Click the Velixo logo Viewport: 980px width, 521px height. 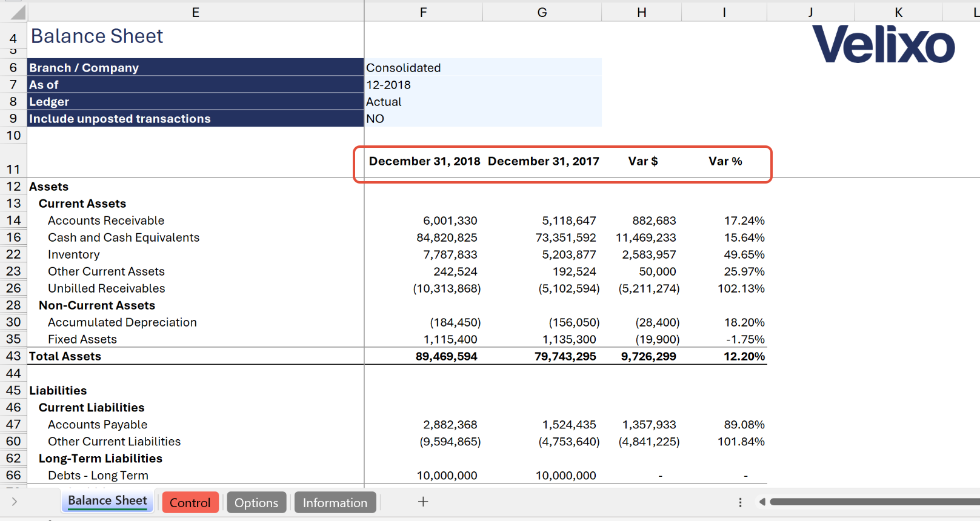pos(883,44)
